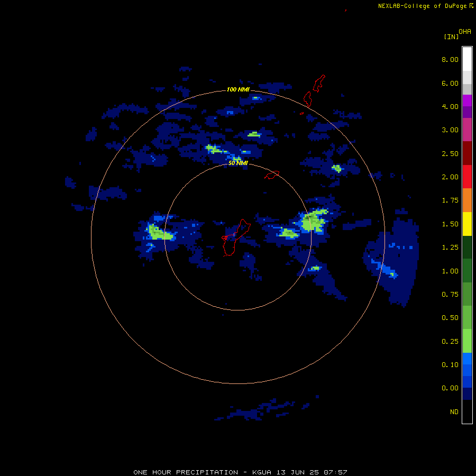Click the 13 JUN 25 date text
Image resolution: width=476 pixels, height=476 pixels.
coord(297,472)
